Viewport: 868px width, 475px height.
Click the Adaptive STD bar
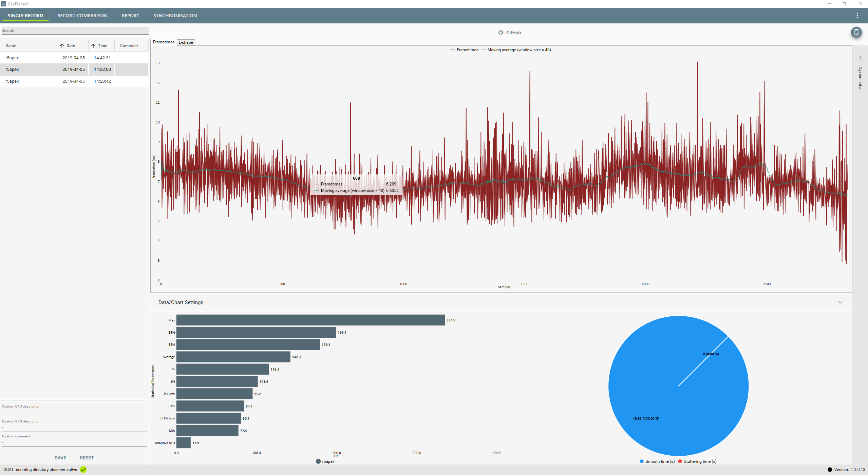(x=184, y=443)
